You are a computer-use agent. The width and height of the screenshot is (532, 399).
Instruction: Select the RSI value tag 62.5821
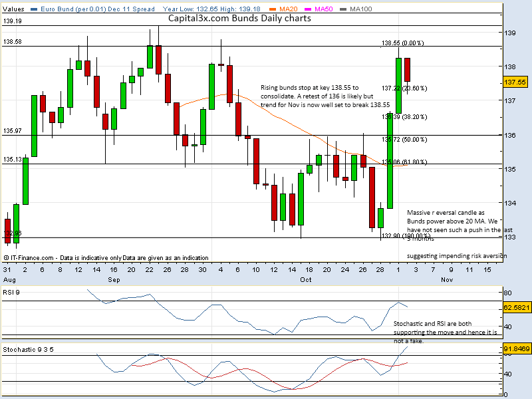[515, 309]
